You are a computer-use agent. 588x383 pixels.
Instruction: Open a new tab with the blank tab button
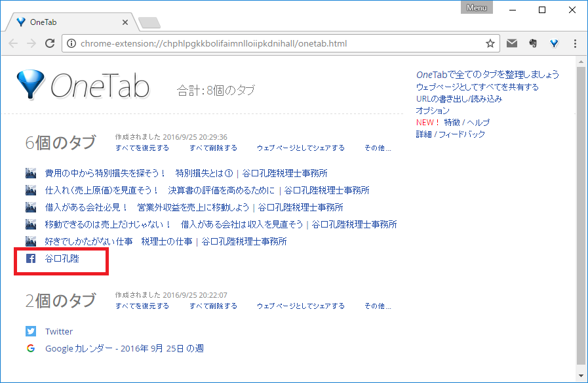tap(149, 23)
